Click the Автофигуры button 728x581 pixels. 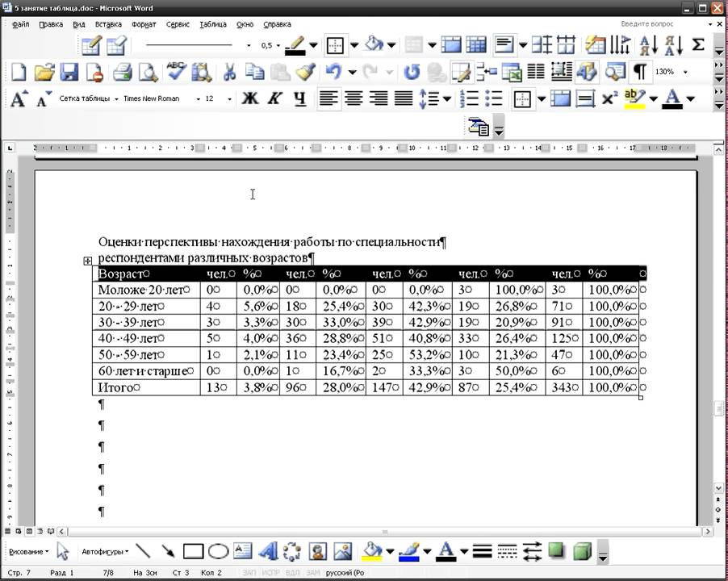104,552
